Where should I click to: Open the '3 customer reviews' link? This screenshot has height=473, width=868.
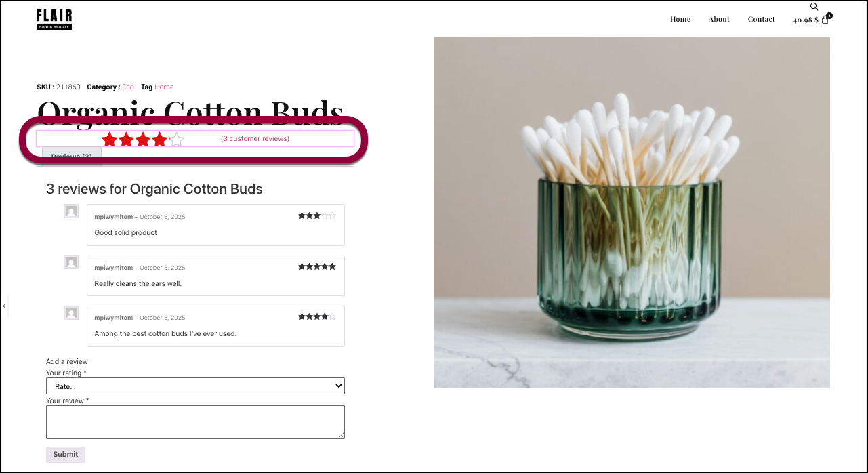coord(255,139)
